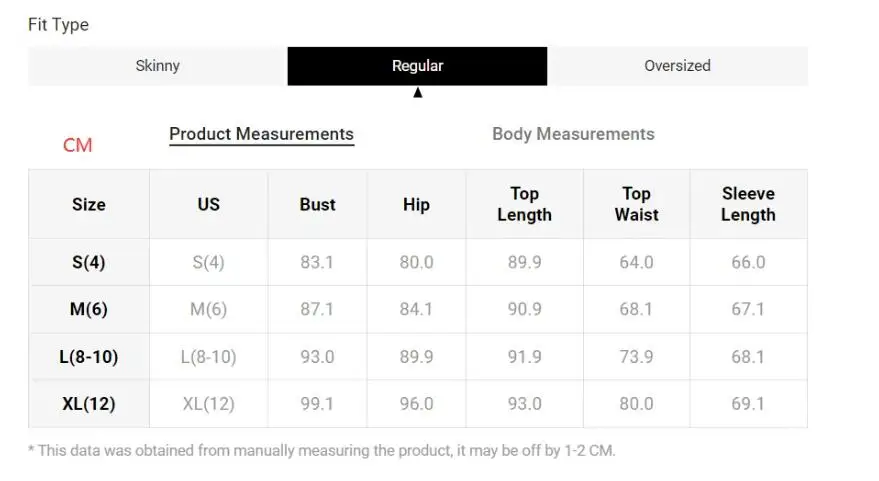Click the Size column header

point(89,205)
